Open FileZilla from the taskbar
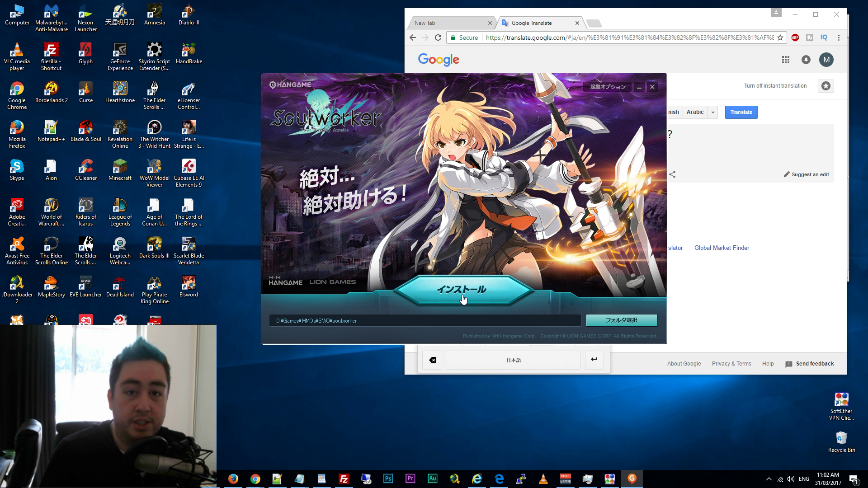 pos(344,479)
